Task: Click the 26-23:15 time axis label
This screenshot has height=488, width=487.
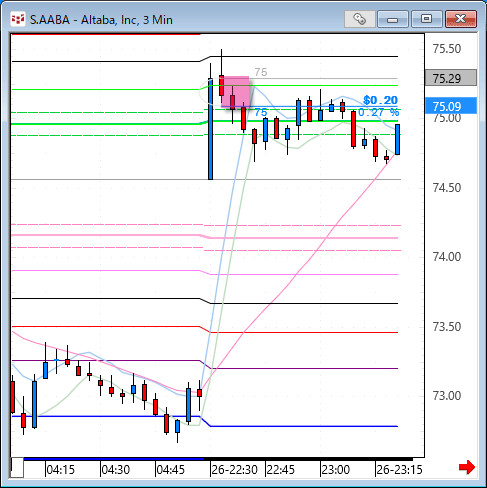Action: click(x=399, y=470)
